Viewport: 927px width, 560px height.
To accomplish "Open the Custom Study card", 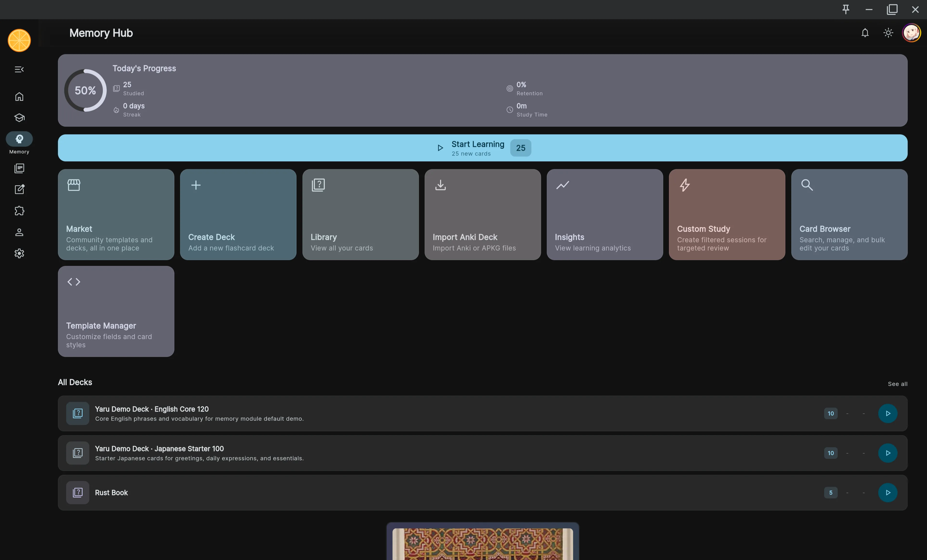I will click(x=726, y=214).
